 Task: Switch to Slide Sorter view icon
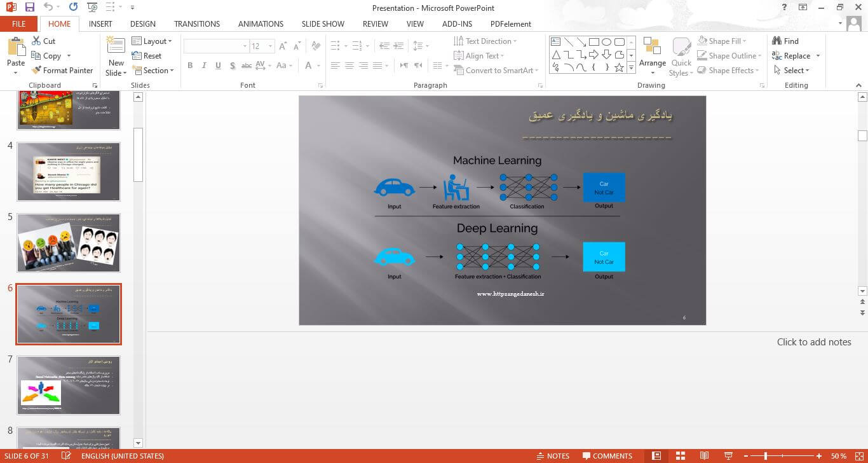[680, 456]
